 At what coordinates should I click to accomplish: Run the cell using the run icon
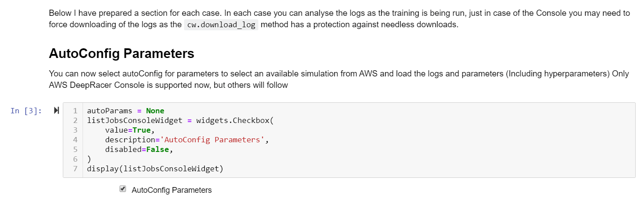tap(56, 111)
